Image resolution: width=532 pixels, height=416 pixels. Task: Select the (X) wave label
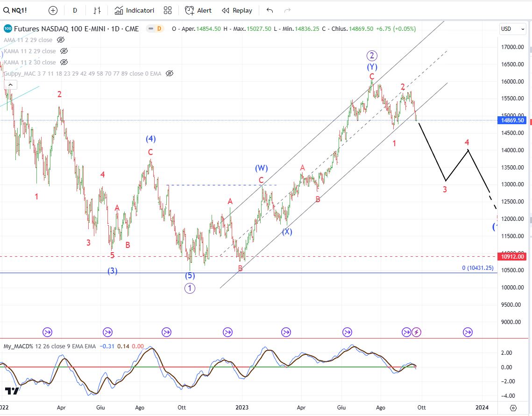tap(287, 232)
